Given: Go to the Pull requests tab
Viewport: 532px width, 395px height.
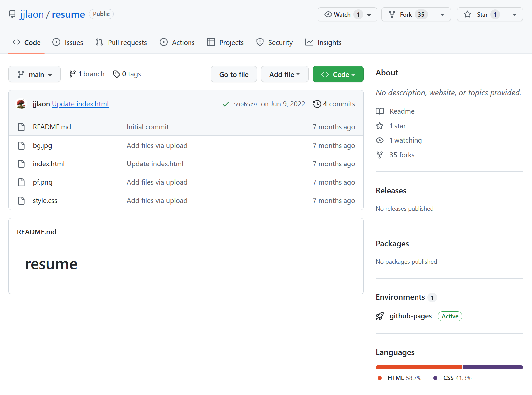Looking at the screenshot, I should [121, 42].
